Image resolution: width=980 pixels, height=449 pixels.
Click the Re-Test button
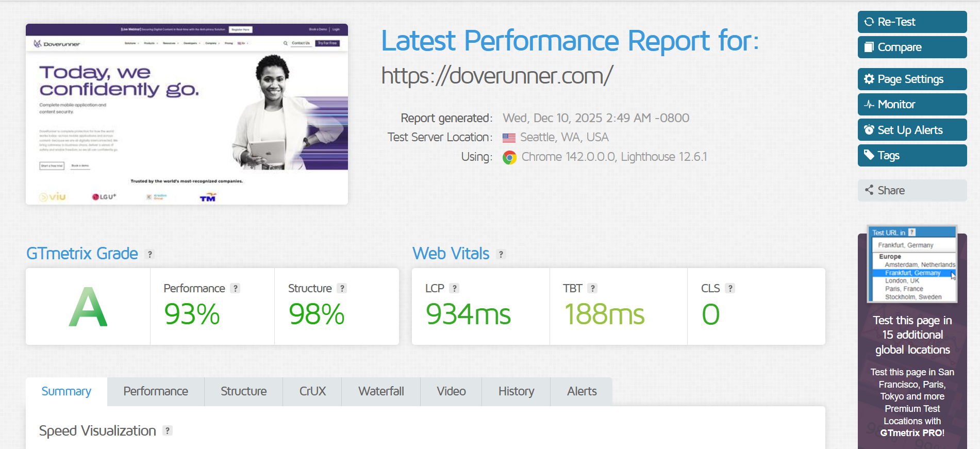click(912, 22)
